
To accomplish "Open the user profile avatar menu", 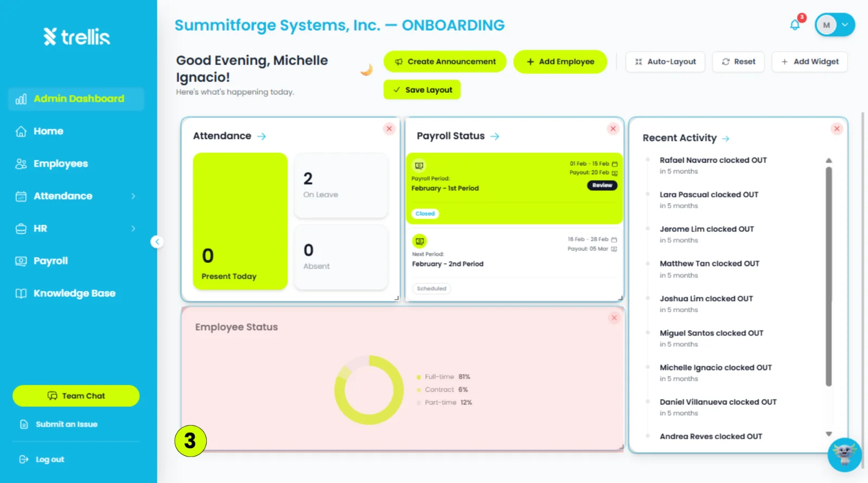I will pyautogui.click(x=835, y=25).
